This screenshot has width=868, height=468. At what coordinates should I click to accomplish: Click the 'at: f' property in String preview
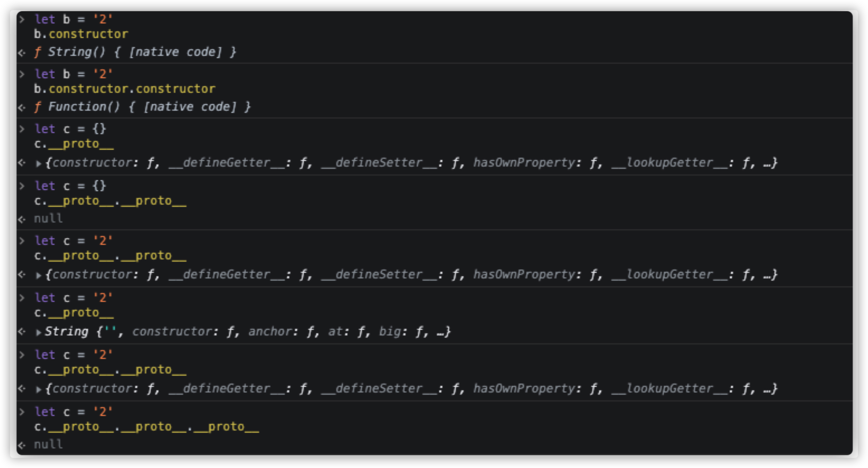(x=346, y=332)
